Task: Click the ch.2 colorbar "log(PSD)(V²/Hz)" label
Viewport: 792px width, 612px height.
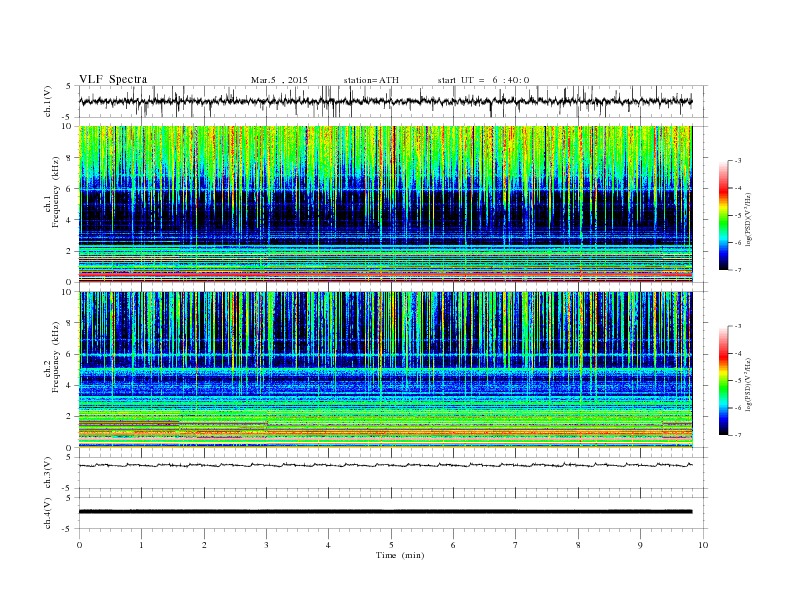Action: [750, 384]
